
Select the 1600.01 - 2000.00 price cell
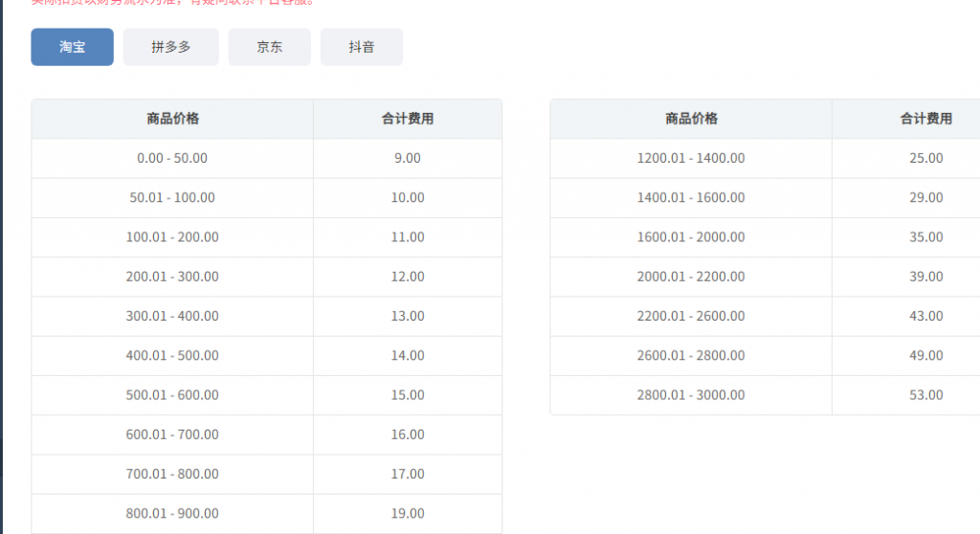point(691,237)
